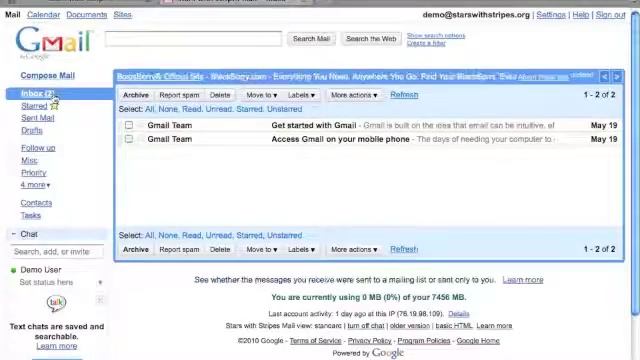
Task: Click Create a filter link
Action: click(x=426, y=43)
